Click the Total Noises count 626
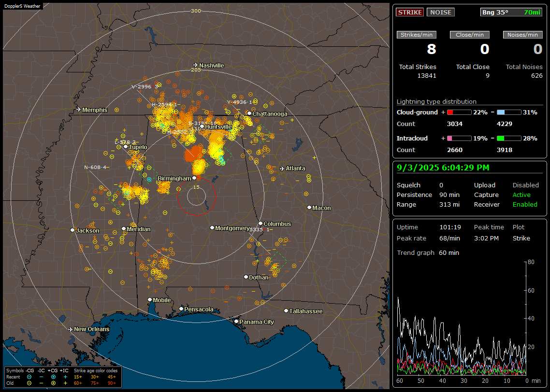This screenshot has height=392, width=550. pyautogui.click(x=536, y=75)
